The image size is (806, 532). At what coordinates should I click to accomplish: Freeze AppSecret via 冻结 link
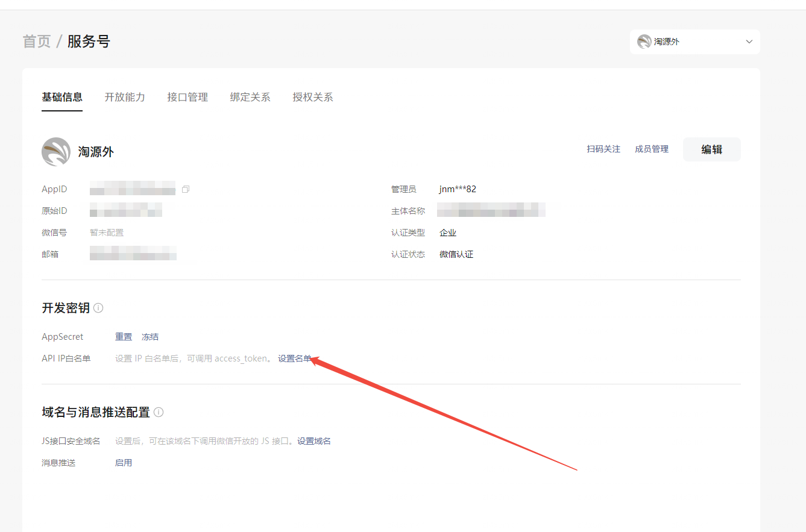coord(150,337)
